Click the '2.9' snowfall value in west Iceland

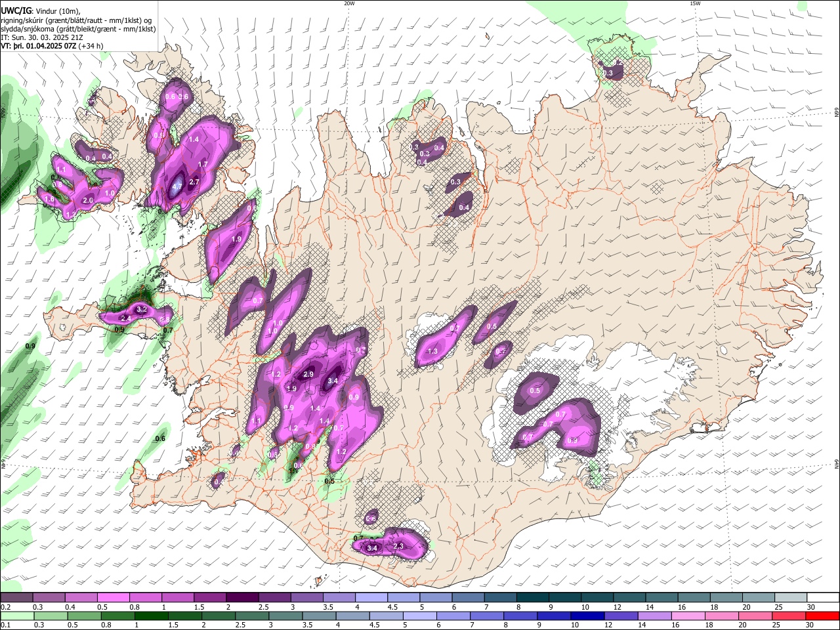click(x=308, y=375)
